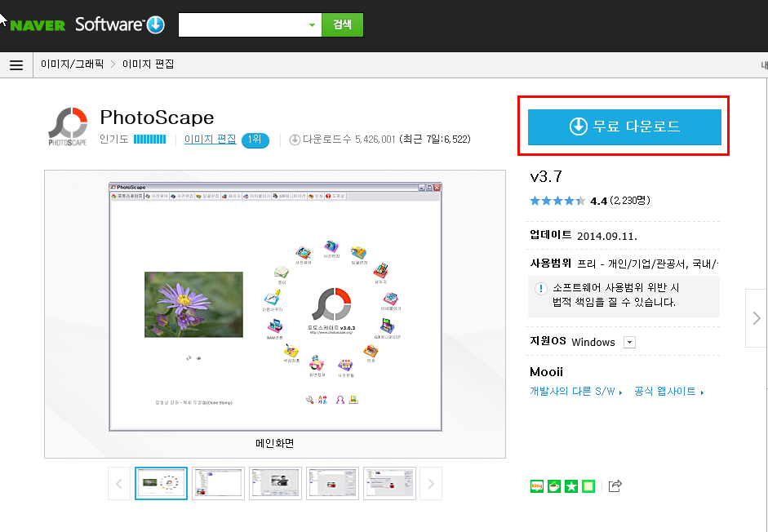Viewport: 768px width, 532px height.
Task: Open the underlined 이미지 편집 ranking link
Action: coord(210,140)
